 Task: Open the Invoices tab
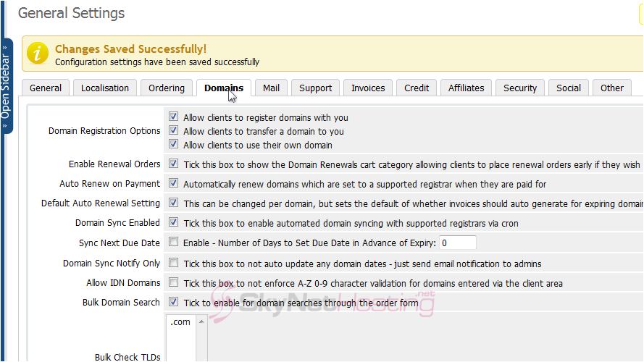[368, 88]
